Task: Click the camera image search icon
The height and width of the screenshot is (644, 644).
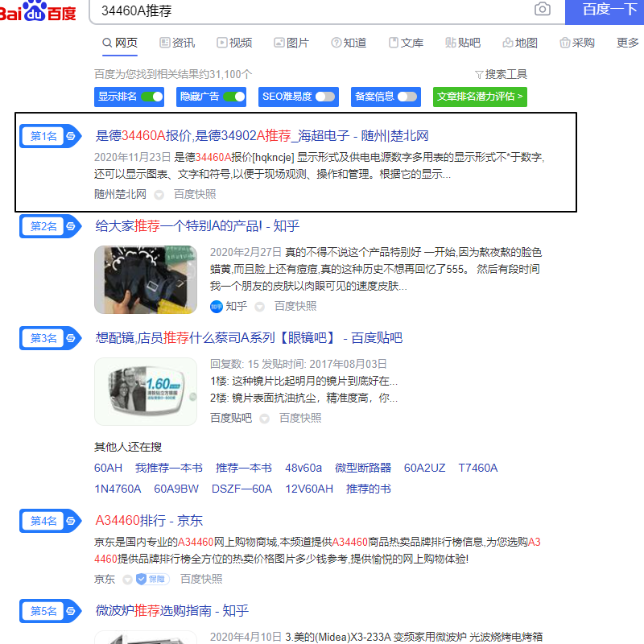Action: [542, 9]
